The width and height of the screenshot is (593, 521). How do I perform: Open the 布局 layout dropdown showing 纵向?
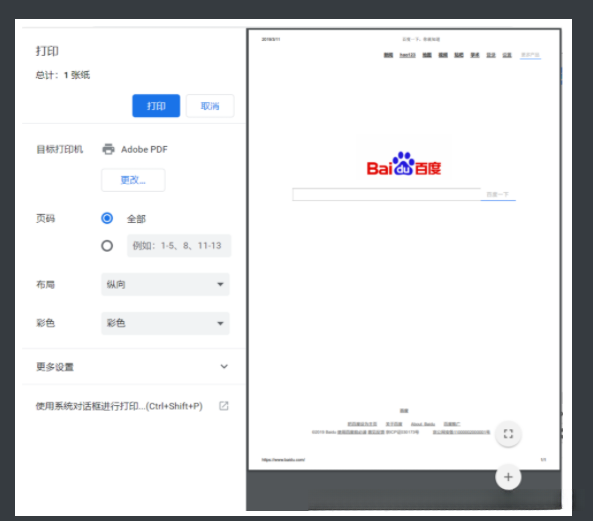pos(165,284)
